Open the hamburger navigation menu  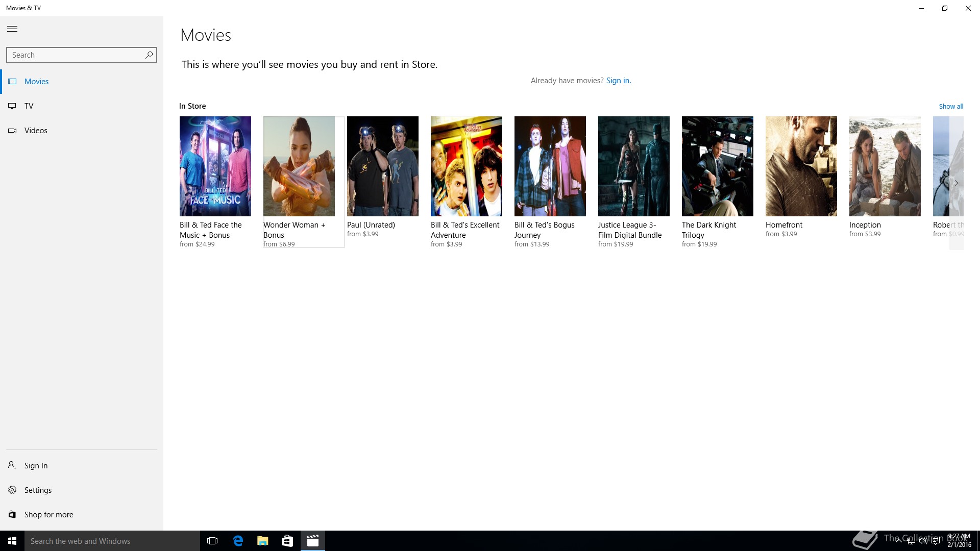12,29
